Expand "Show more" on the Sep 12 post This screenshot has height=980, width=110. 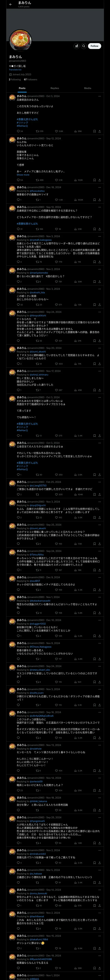pyautogui.click(x=23, y=175)
